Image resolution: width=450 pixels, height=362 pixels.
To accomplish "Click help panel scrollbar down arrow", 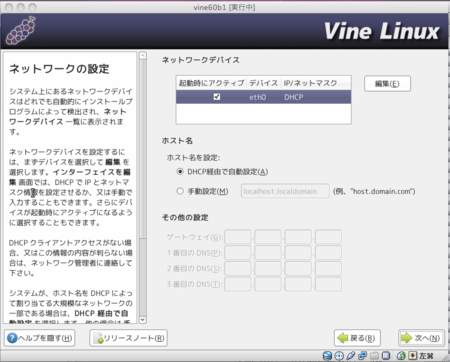I will click(143, 320).
